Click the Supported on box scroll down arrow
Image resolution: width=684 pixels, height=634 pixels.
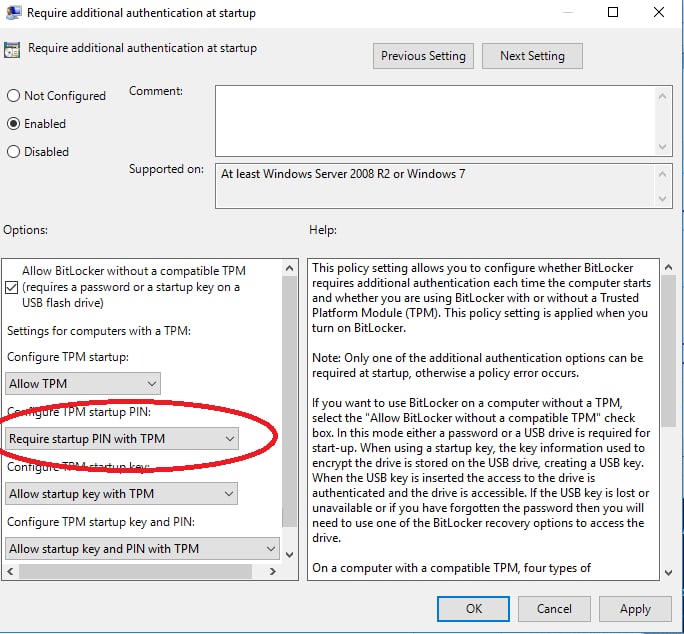coord(663,199)
